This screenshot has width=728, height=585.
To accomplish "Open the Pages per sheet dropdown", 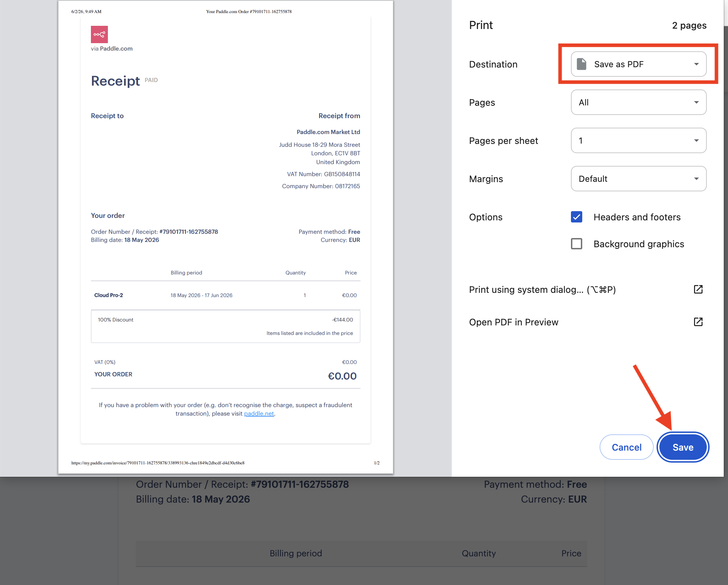I will 639,140.
